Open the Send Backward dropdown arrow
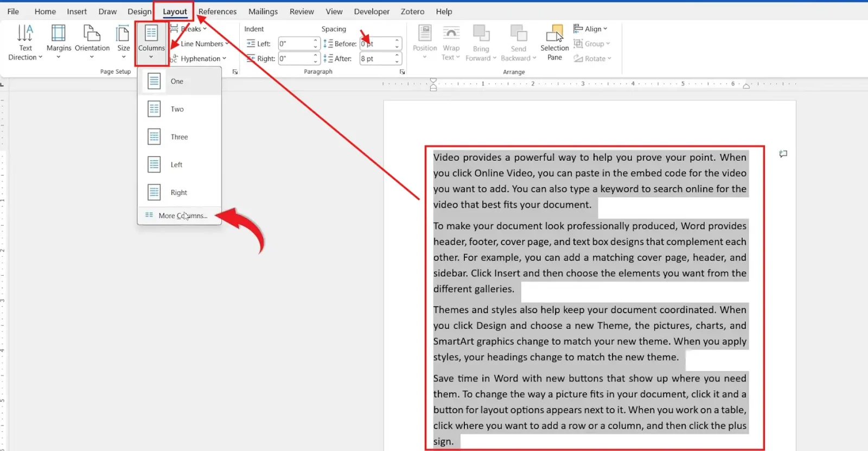The image size is (868, 451). click(534, 59)
